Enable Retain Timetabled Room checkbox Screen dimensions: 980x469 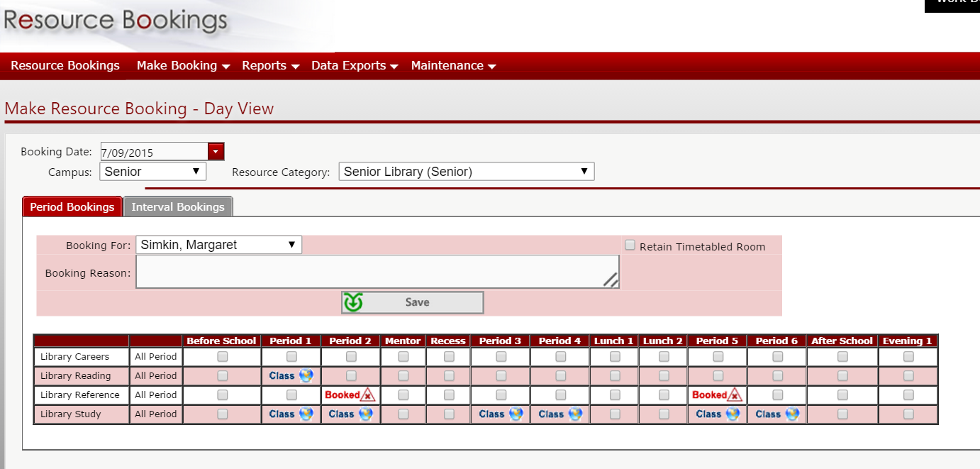click(x=630, y=245)
